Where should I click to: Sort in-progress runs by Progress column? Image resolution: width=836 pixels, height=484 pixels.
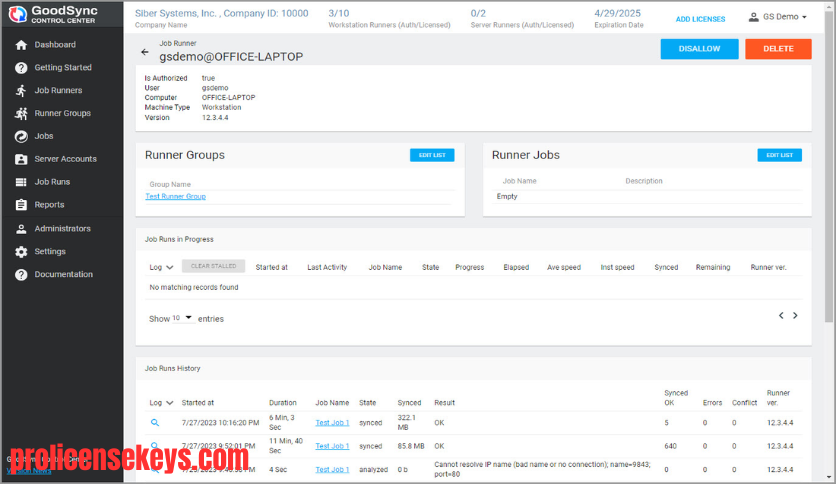click(470, 268)
